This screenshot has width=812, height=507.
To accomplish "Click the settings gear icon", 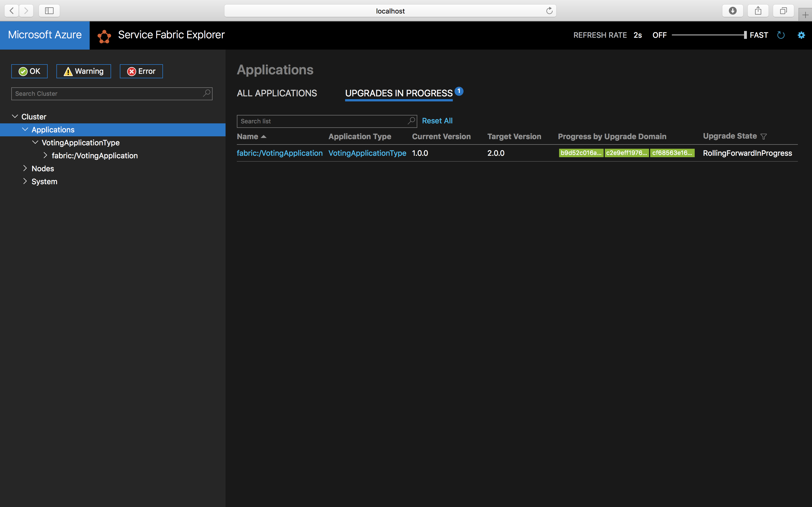I will coord(802,35).
